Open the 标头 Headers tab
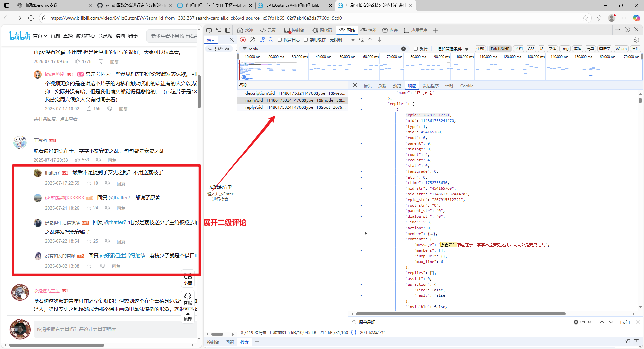Screen dimensions: 644x349 click(368, 86)
